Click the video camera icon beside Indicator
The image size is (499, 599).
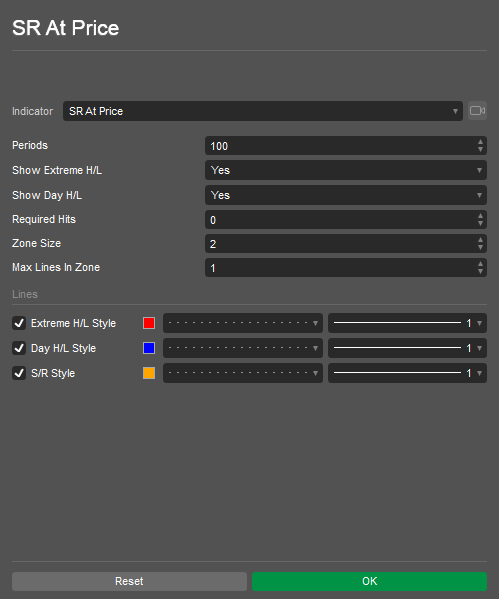(477, 111)
